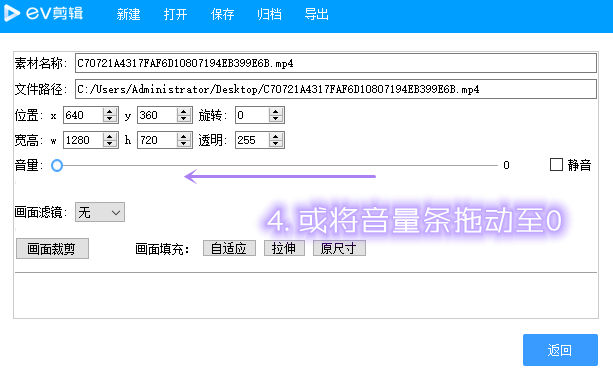
Task: Increase position y with up arrow
Action: [184, 111]
